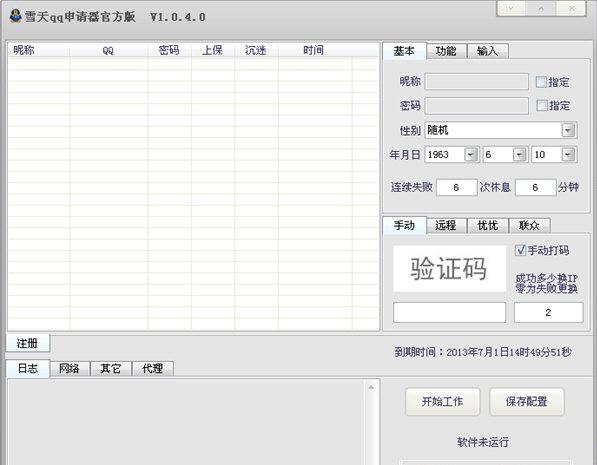Enable 指定 checkbox for 密码
This screenshot has height=465, width=597.
541,105
